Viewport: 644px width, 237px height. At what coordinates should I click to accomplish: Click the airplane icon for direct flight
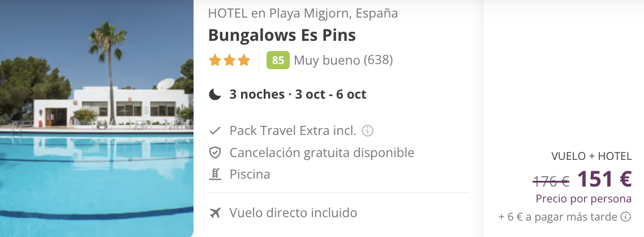point(215,213)
